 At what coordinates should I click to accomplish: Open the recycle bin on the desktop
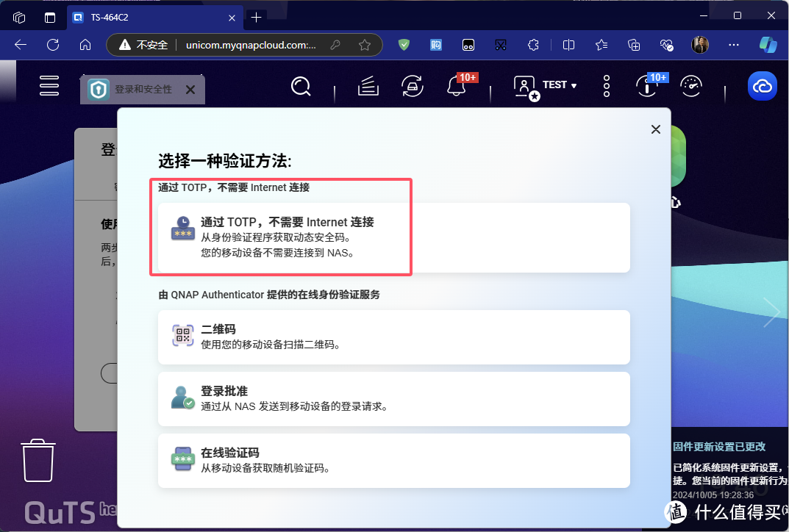pos(37,461)
